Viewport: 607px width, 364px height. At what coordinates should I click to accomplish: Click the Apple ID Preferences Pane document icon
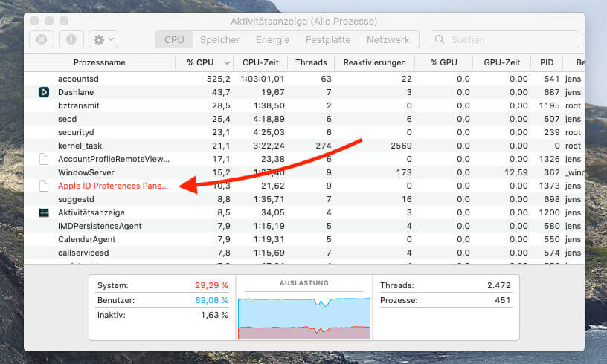[44, 186]
